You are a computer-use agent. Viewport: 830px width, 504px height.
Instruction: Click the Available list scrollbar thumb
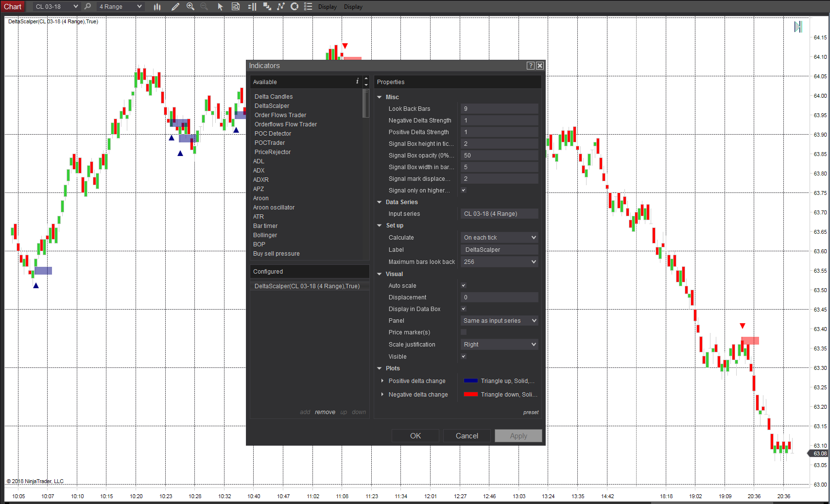click(366, 103)
